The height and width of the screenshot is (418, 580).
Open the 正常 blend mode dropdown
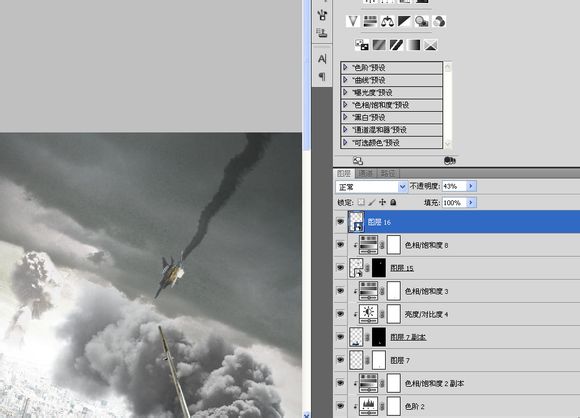point(372,187)
